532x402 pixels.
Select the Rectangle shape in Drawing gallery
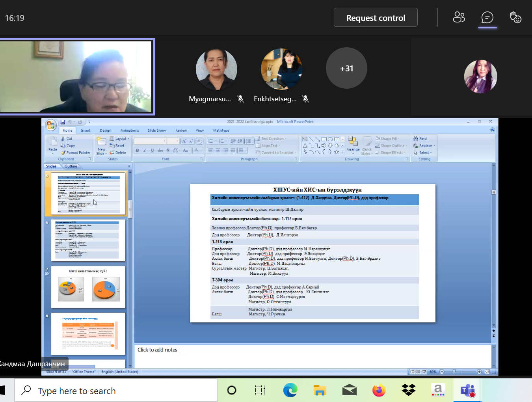tap(324, 139)
